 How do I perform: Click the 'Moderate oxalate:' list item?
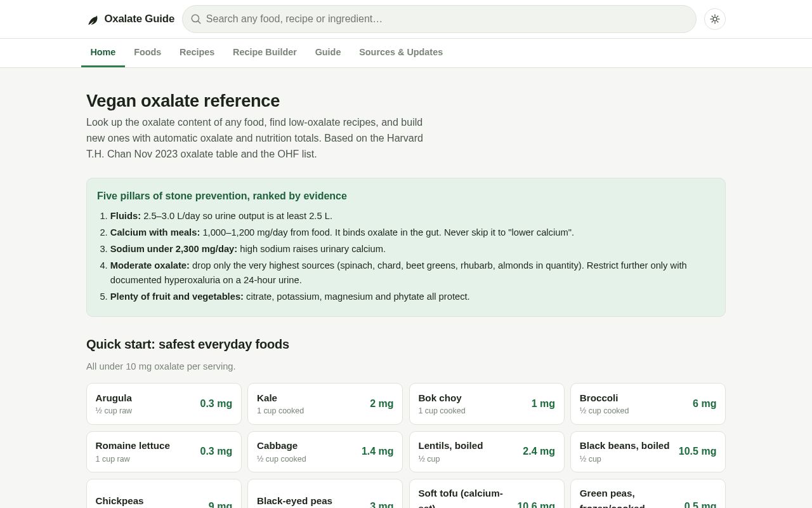pyautogui.click(x=398, y=272)
